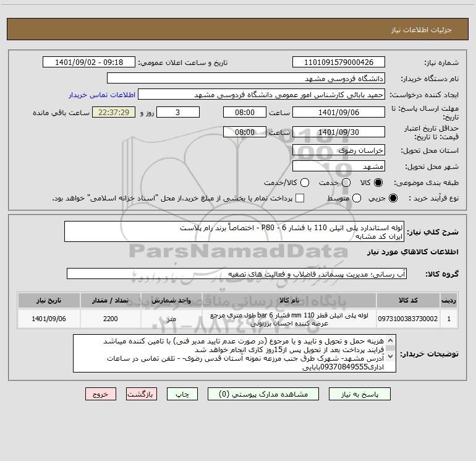Click the نام دستگاه خریدار field

(246, 79)
